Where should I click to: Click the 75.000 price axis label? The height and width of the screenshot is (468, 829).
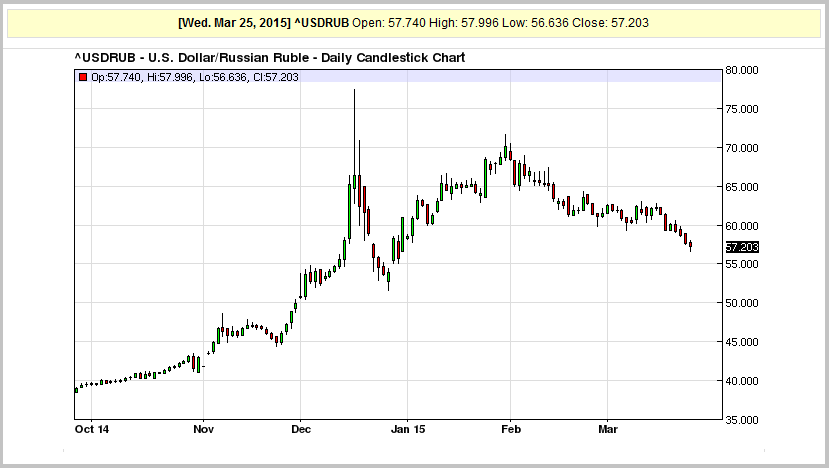click(742, 109)
